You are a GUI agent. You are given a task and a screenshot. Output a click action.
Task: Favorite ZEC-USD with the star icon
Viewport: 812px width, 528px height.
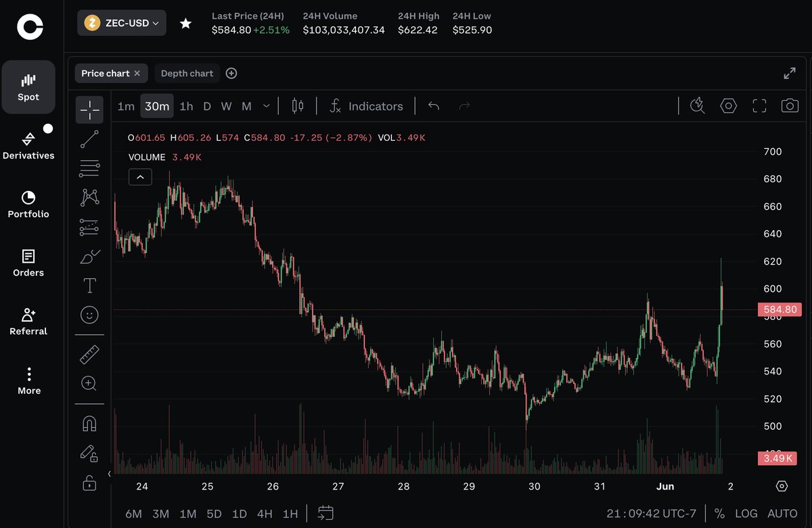click(185, 23)
